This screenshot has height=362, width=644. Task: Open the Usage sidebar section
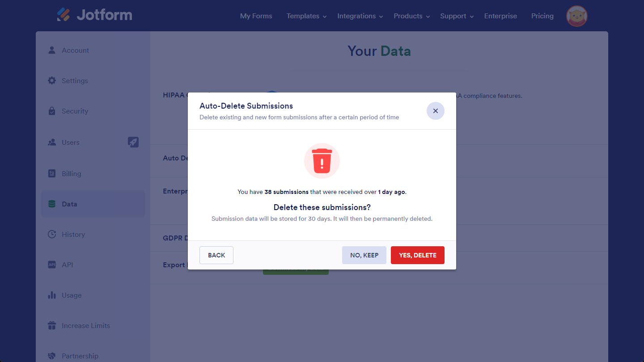[x=93, y=295]
